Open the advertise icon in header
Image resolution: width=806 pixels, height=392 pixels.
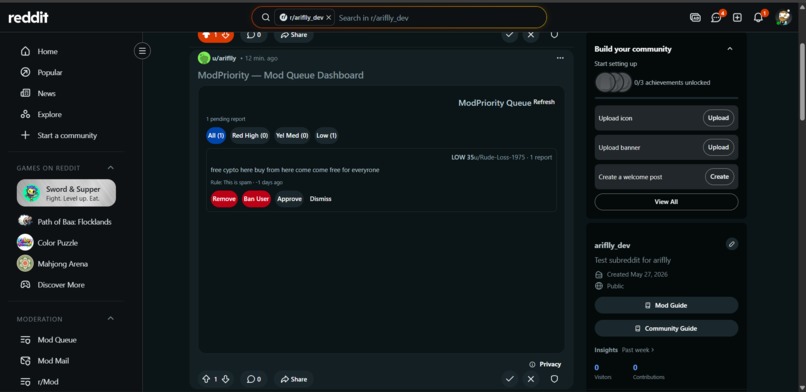tap(695, 17)
